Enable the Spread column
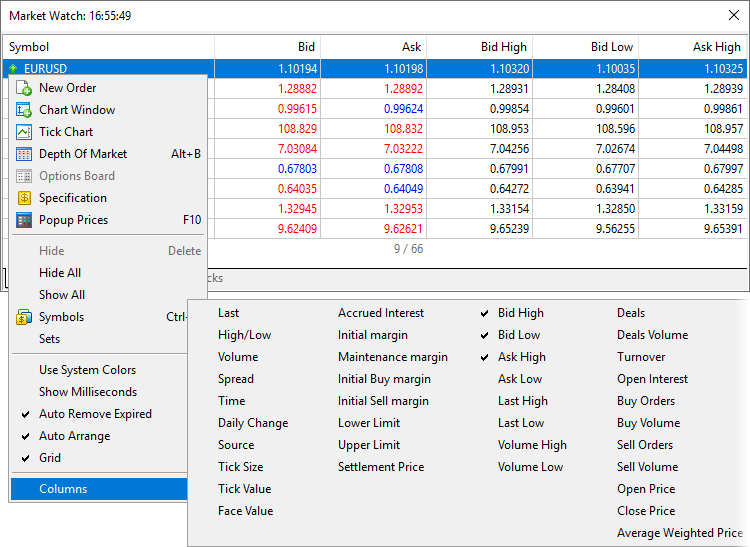Viewport: 750px width, 547px height. (236, 379)
